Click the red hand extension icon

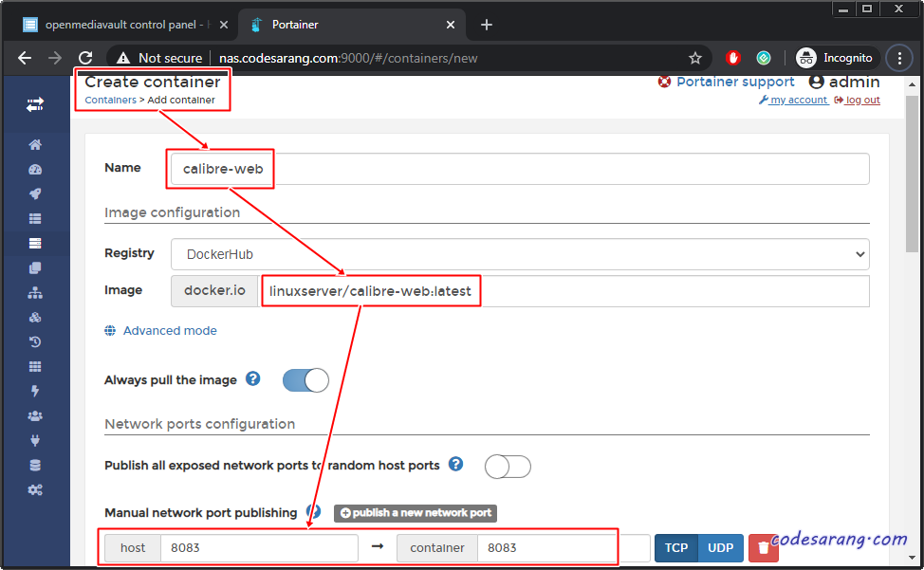[733, 58]
